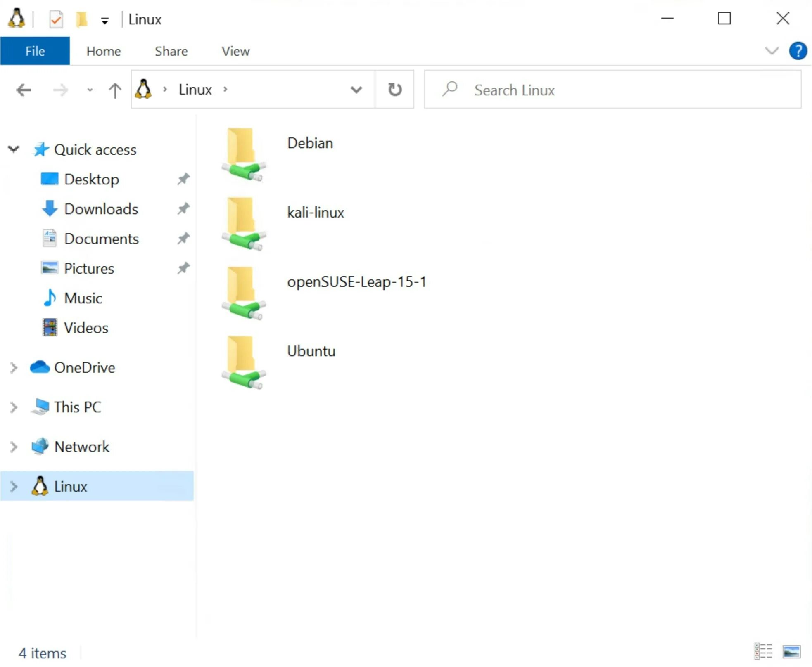Switch to the View ribbon tab
The width and height of the screenshot is (812, 667).
(235, 51)
